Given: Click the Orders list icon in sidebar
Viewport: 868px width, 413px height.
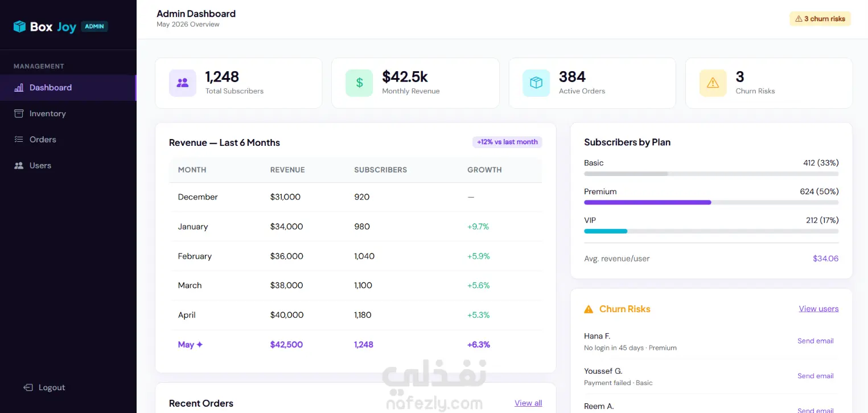Looking at the screenshot, I should point(19,140).
